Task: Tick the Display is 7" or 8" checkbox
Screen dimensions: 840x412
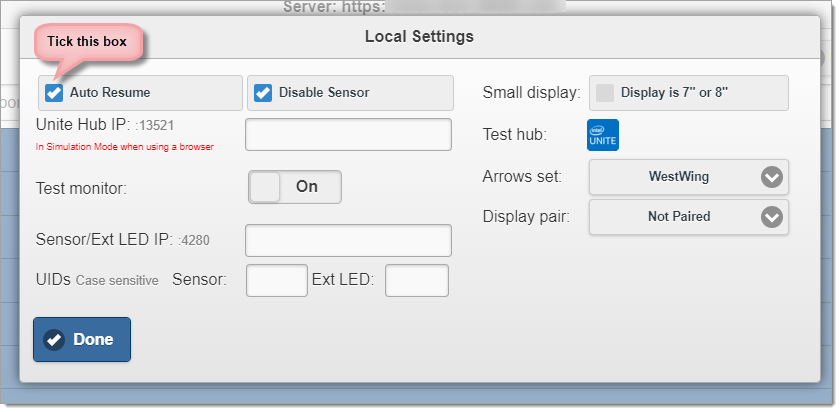Action: [x=605, y=93]
